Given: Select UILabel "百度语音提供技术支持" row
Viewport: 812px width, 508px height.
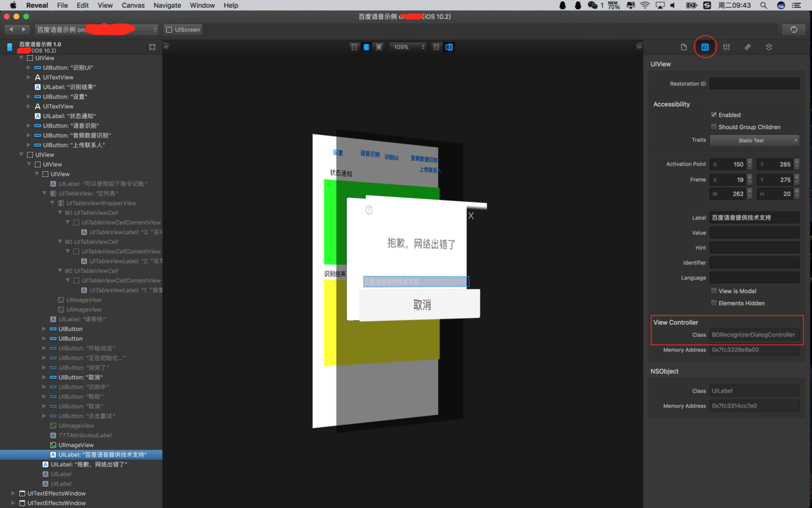Looking at the screenshot, I should 81,454.
